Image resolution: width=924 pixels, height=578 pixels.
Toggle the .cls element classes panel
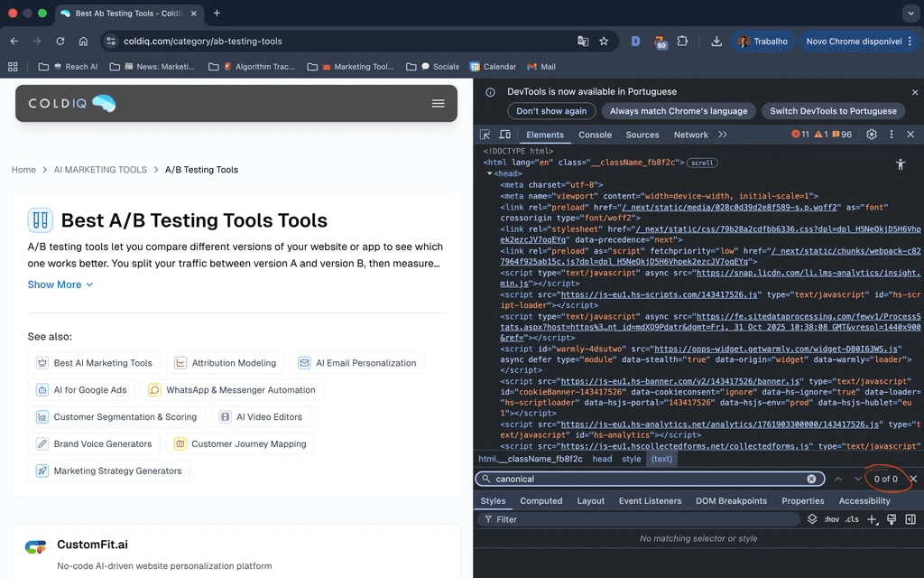[x=852, y=519]
